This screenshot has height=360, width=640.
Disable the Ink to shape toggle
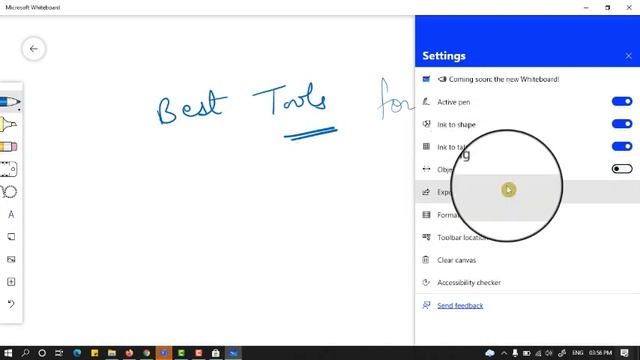[x=622, y=124]
